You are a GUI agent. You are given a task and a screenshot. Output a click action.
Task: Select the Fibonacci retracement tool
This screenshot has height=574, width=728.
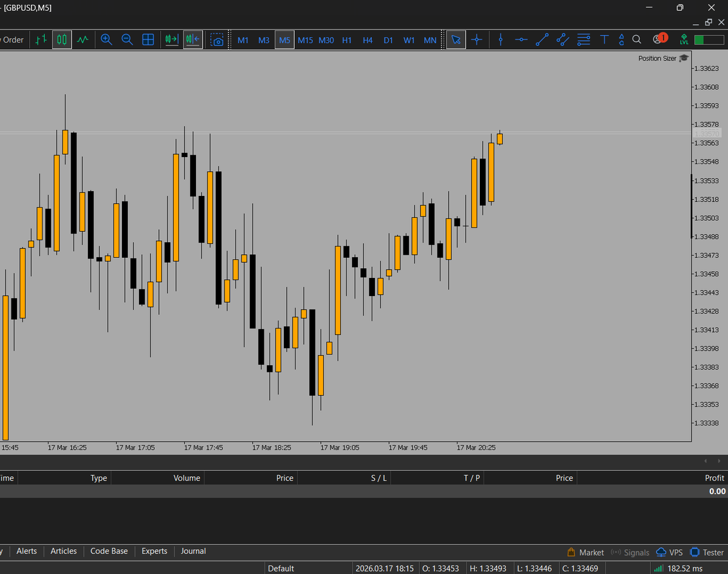pyautogui.click(x=584, y=40)
